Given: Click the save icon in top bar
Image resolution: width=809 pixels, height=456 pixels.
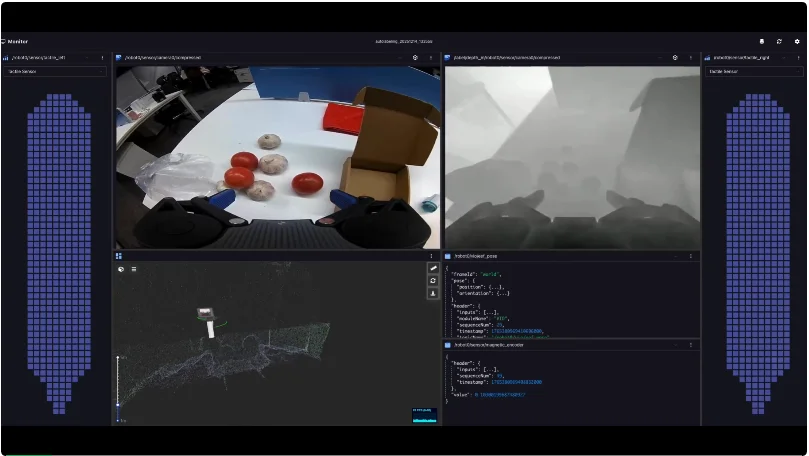Looking at the screenshot, I should click(762, 41).
